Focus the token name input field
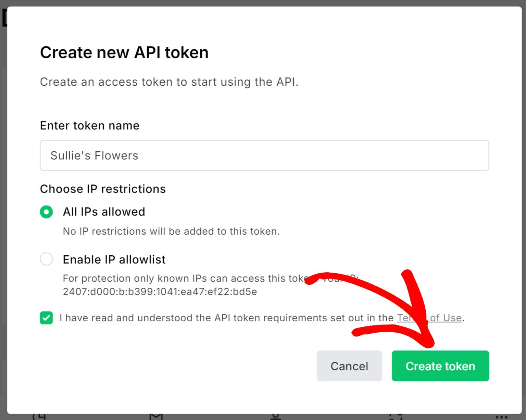The height and width of the screenshot is (420, 526). pos(264,156)
